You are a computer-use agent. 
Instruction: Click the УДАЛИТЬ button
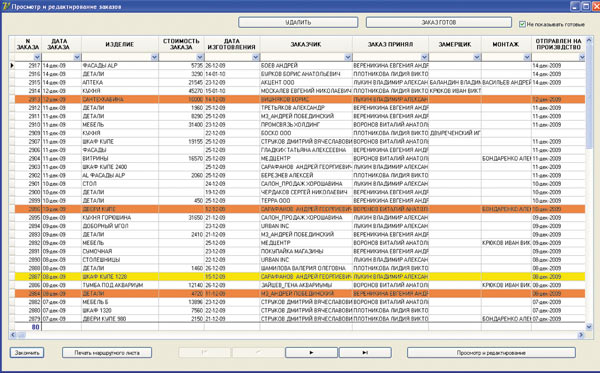coord(298,22)
